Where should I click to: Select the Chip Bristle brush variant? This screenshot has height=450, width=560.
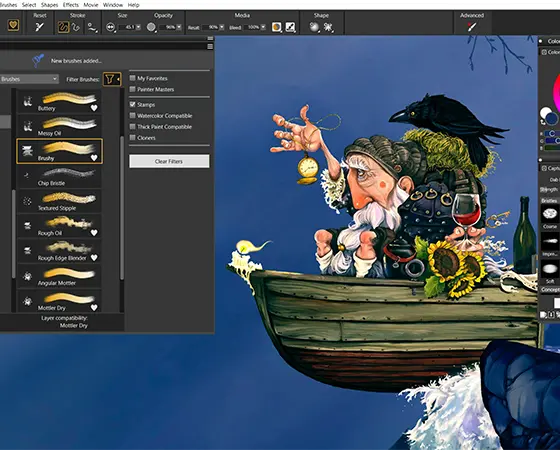59,176
